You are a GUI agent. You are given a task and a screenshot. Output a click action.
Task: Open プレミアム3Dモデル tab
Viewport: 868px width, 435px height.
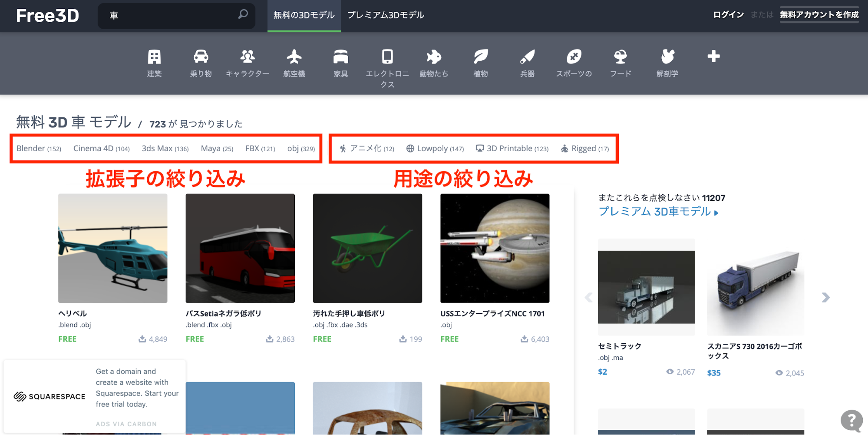point(386,15)
